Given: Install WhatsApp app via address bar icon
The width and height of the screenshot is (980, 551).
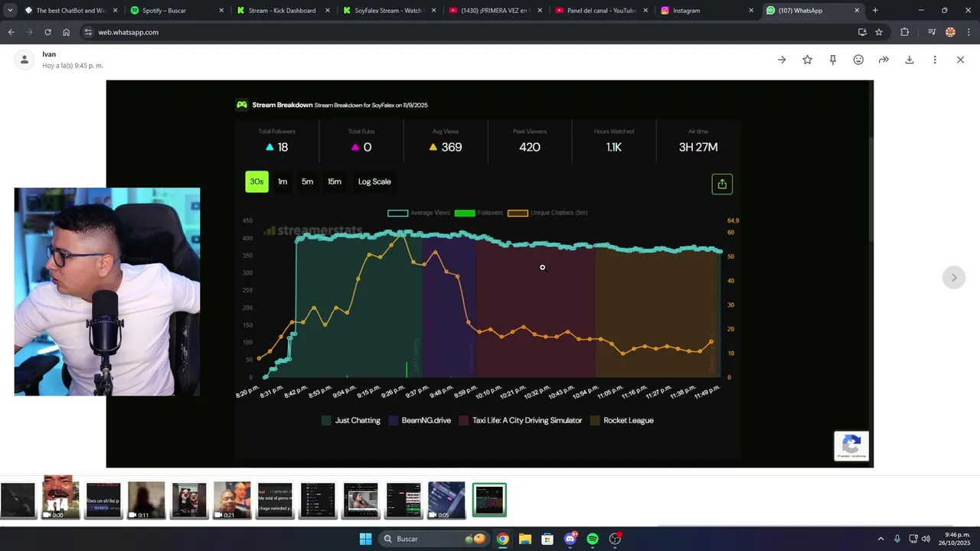Looking at the screenshot, I should coord(862,32).
